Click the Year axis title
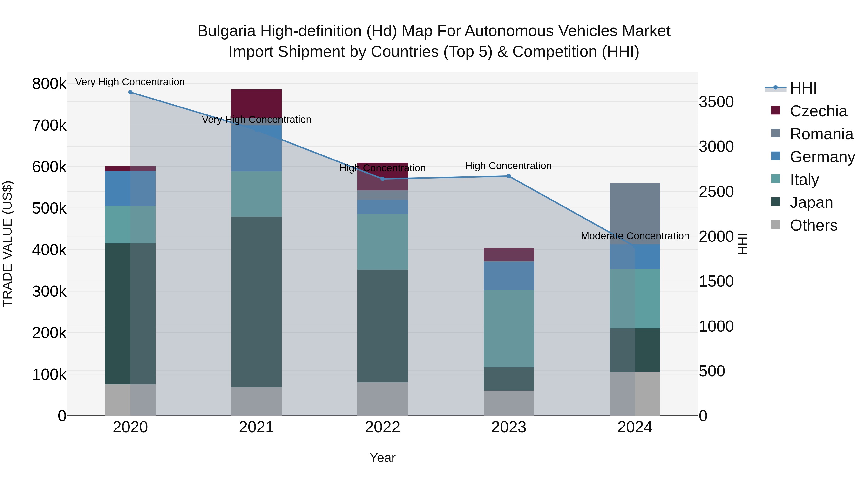The width and height of the screenshot is (868, 488). [382, 458]
